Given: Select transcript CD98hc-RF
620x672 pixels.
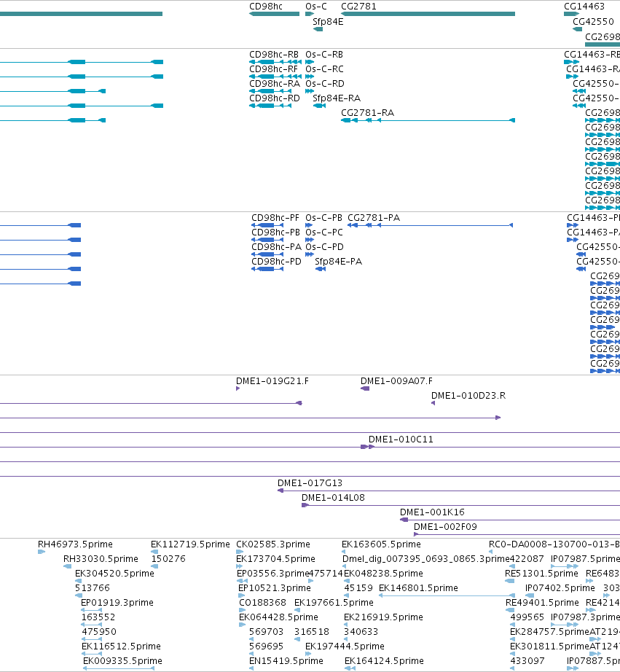Looking at the screenshot, I should point(273,69).
